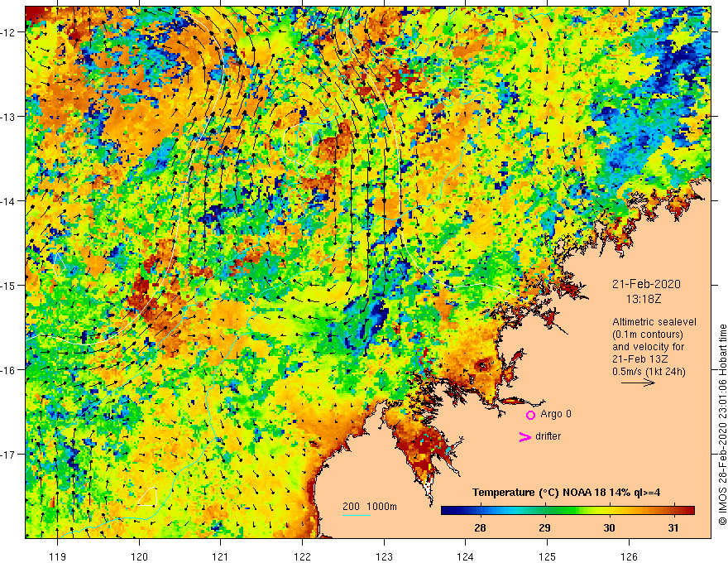
Task: Click the latitude axis label -17
Action: (8, 455)
